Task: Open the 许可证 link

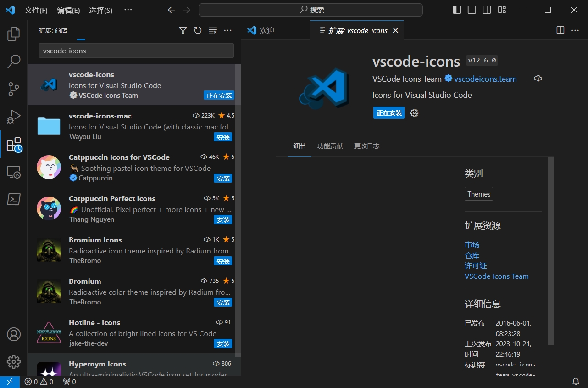Action: (476, 266)
